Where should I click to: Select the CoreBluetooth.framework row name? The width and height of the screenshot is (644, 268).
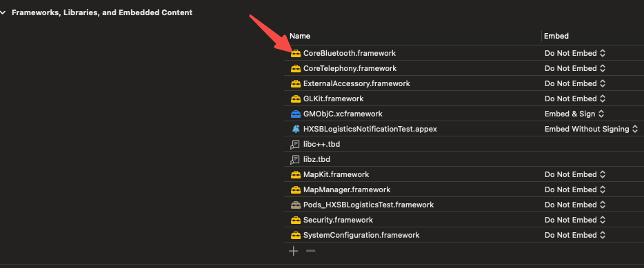(x=350, y=53)
